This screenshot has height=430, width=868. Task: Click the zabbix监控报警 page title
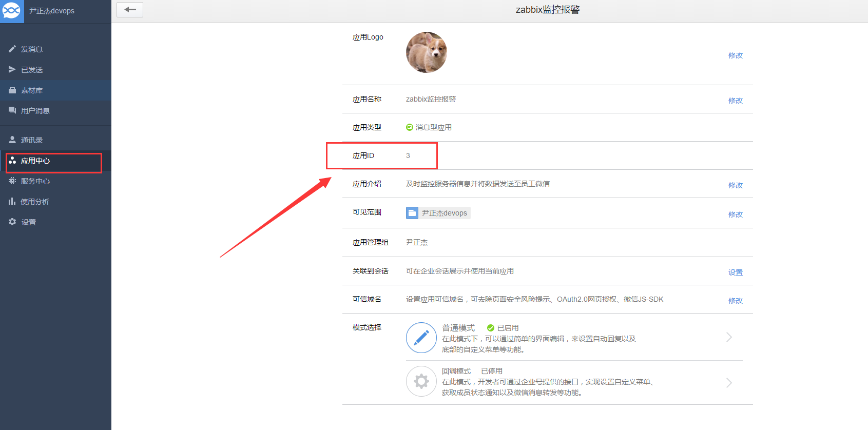coord(548,10)
